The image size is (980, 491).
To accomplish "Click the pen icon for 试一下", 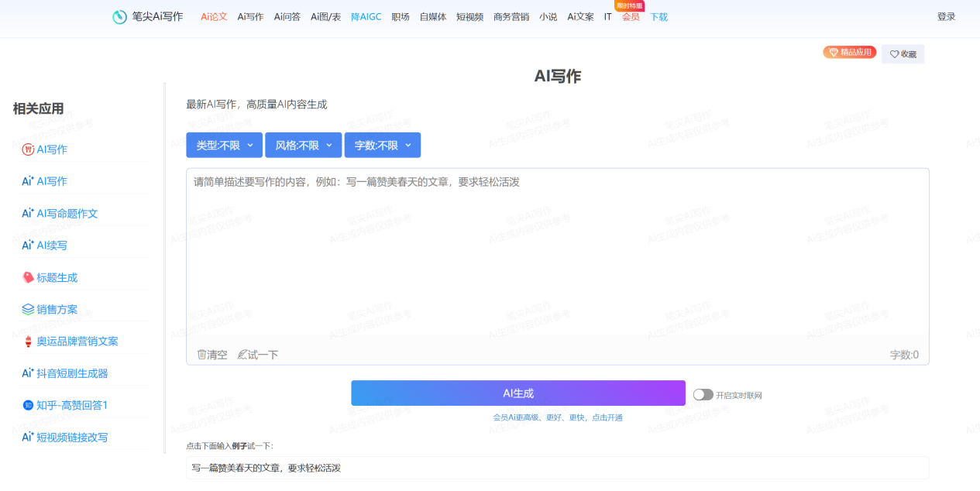I will pos(242,355).
